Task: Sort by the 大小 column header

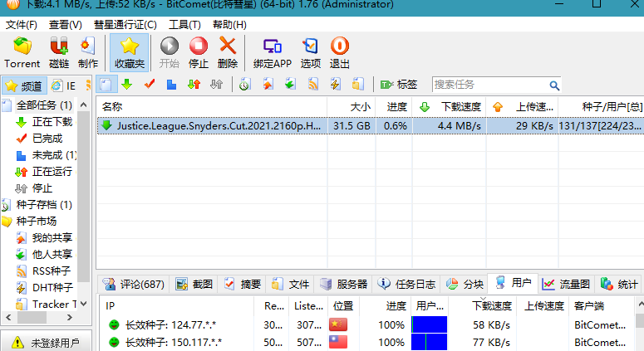Action: pos(351,106)
